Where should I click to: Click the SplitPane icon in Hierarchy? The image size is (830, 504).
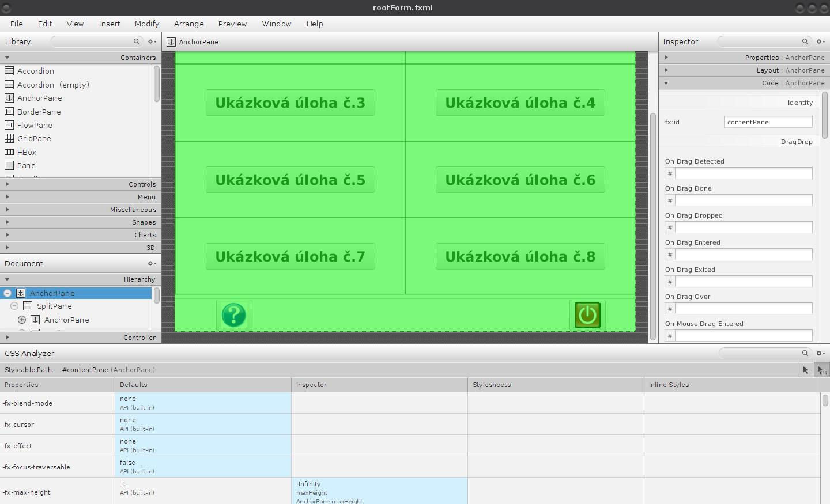pos(28,306)
